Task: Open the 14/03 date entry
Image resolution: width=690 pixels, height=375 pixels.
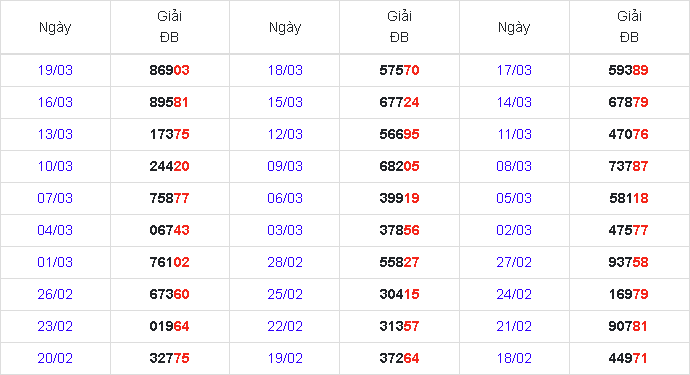Action: 514,103
